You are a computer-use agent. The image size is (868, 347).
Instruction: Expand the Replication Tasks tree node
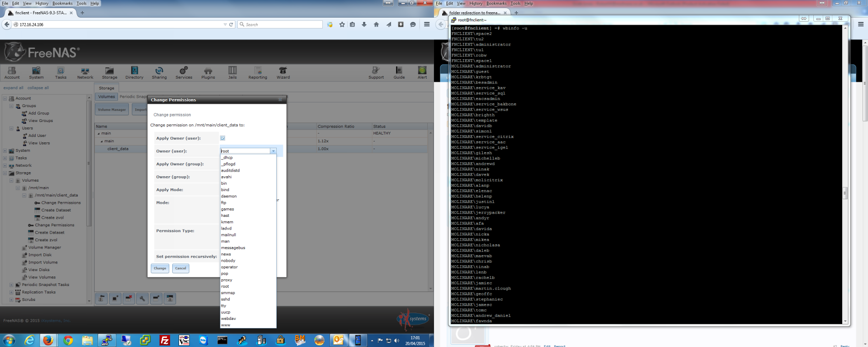pyautogui.click(x=11, y=292)
